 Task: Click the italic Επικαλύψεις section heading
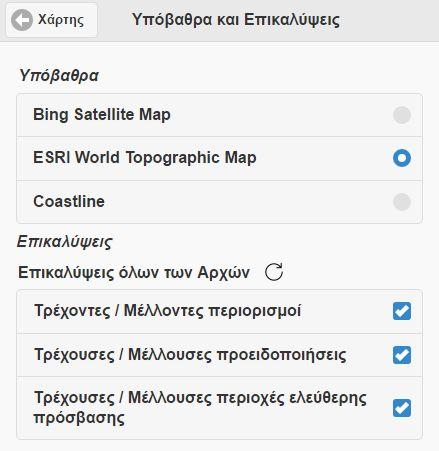[x=65, y=242]
